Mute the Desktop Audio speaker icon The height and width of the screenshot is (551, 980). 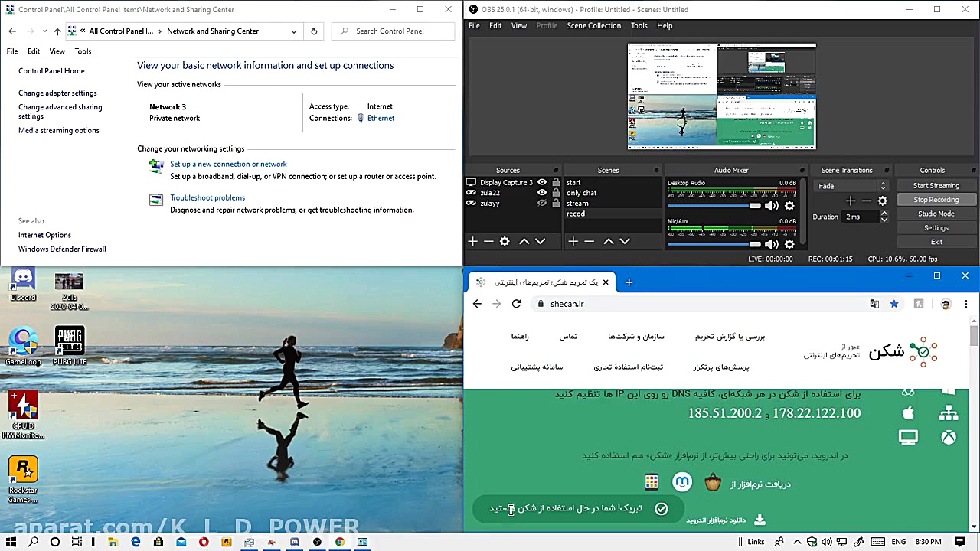[x=771, y=205]
